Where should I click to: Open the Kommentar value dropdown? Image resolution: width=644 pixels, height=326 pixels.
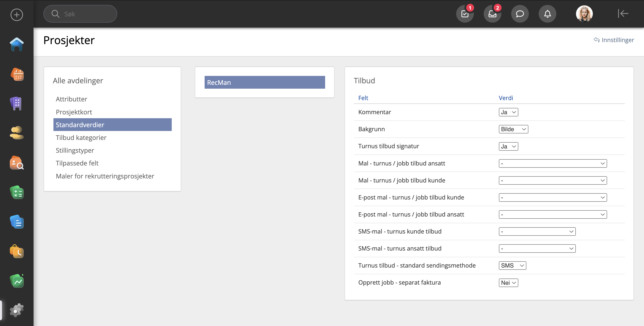click(x=508, y=112)
